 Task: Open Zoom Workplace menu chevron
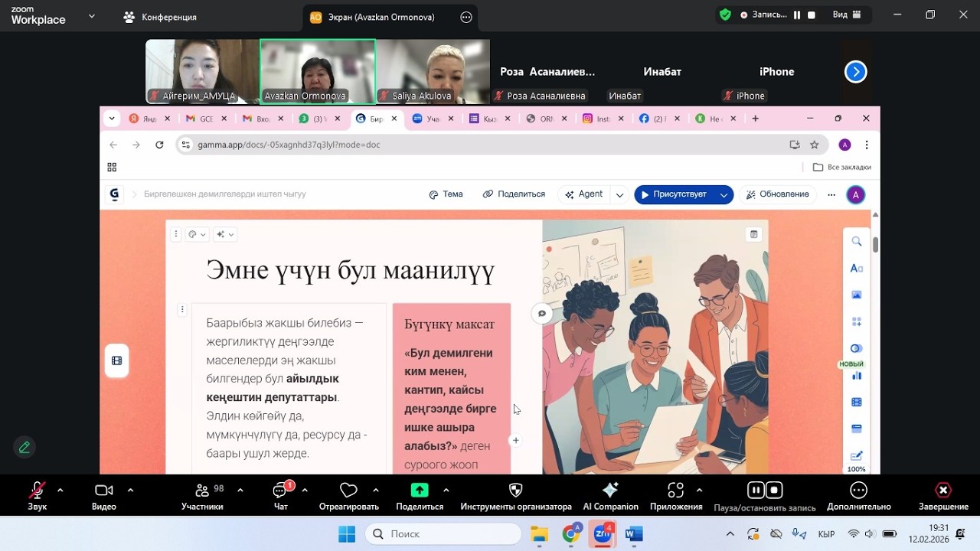92,16
